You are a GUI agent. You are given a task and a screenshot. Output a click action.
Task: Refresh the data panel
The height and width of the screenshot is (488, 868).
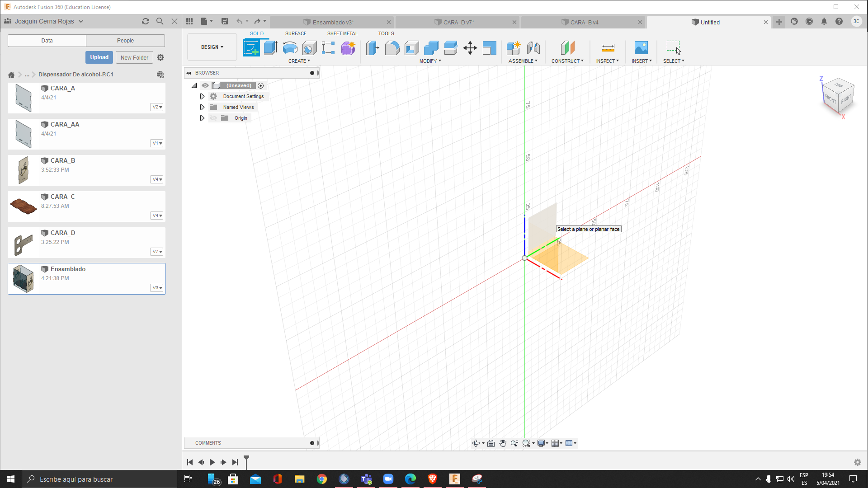point(146,21)
